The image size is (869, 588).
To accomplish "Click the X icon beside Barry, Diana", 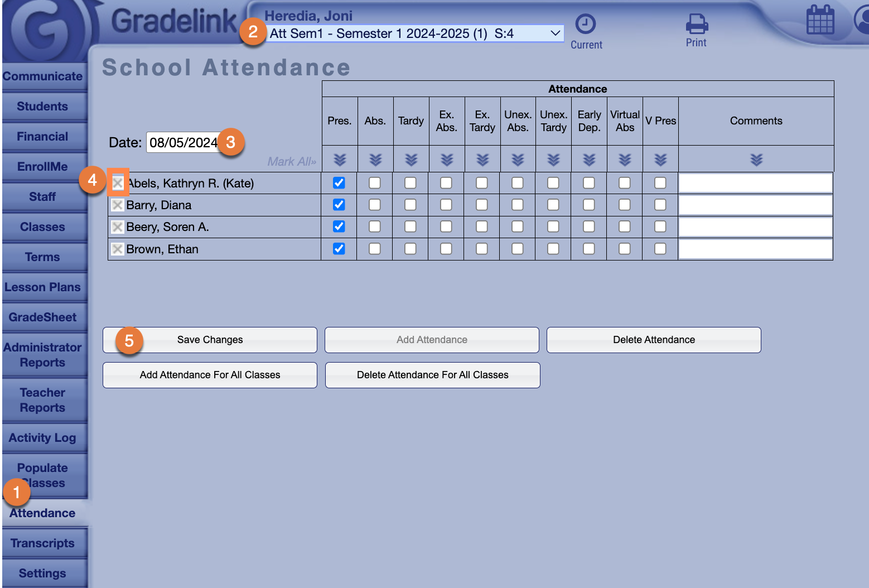I will pyautogui.click(x=117, y=205).
